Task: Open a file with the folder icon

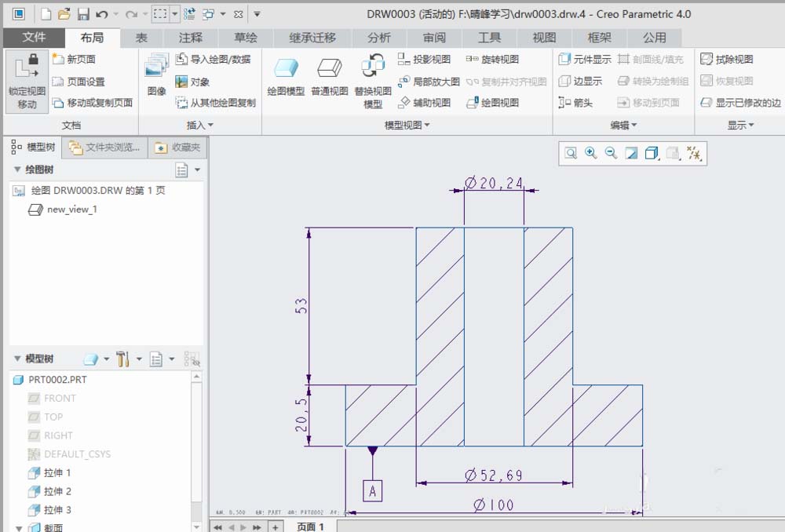Action: click(x=64, y=14)
